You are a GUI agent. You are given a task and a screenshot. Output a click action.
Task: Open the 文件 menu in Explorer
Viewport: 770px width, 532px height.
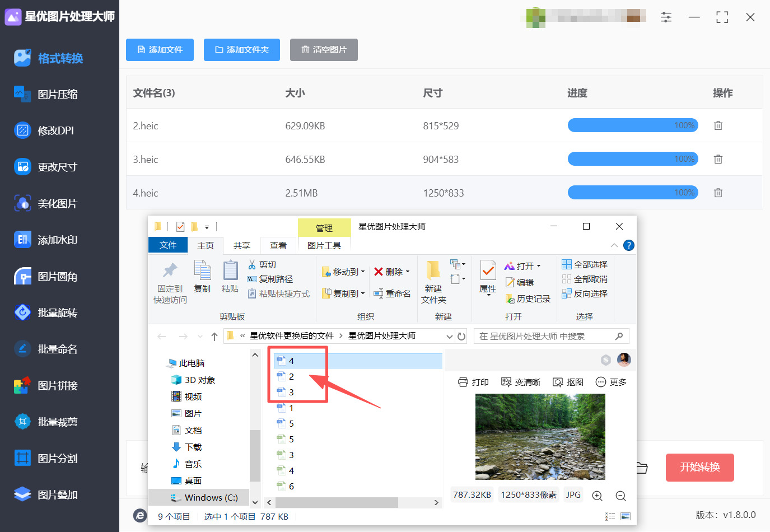168,245
